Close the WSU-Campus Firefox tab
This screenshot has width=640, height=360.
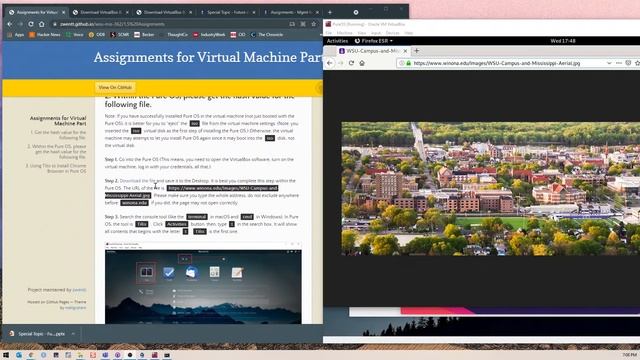(x=405, y=51)
